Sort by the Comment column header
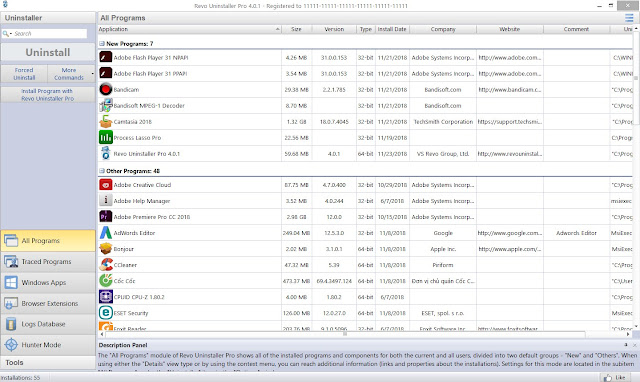640x382 pixels. (x=576, y=29)
